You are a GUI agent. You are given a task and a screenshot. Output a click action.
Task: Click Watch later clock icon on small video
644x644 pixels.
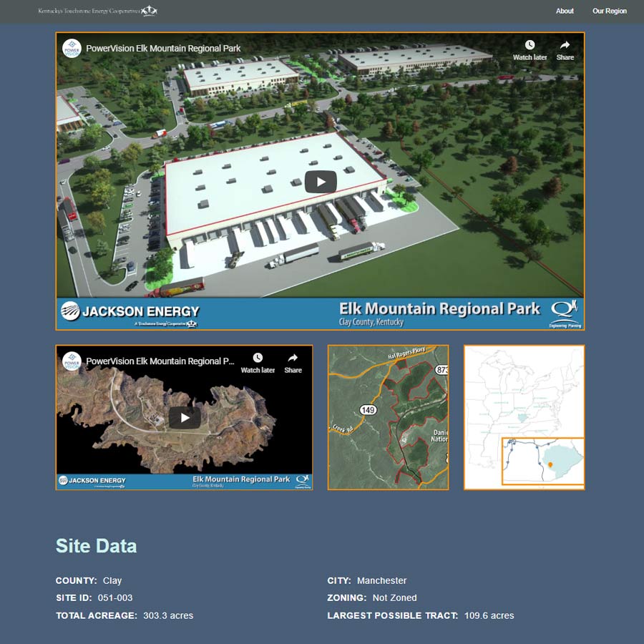click(258, 358)
